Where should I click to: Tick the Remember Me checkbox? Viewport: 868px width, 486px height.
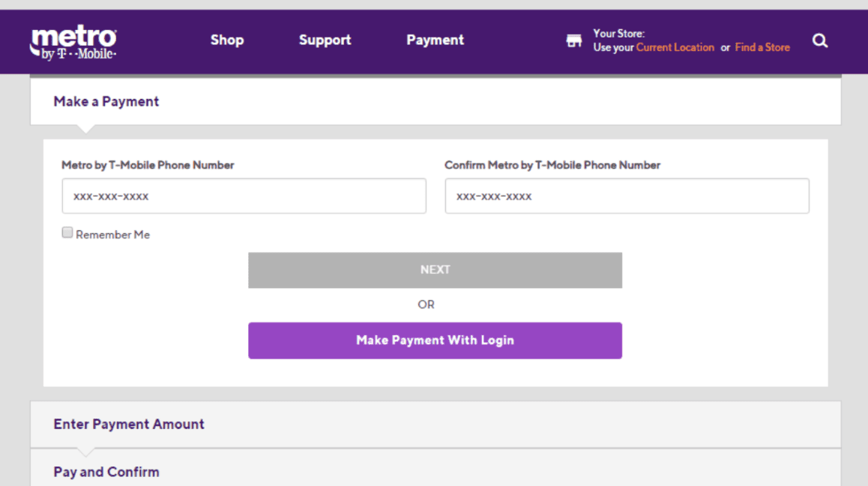[x=67, y=233]
